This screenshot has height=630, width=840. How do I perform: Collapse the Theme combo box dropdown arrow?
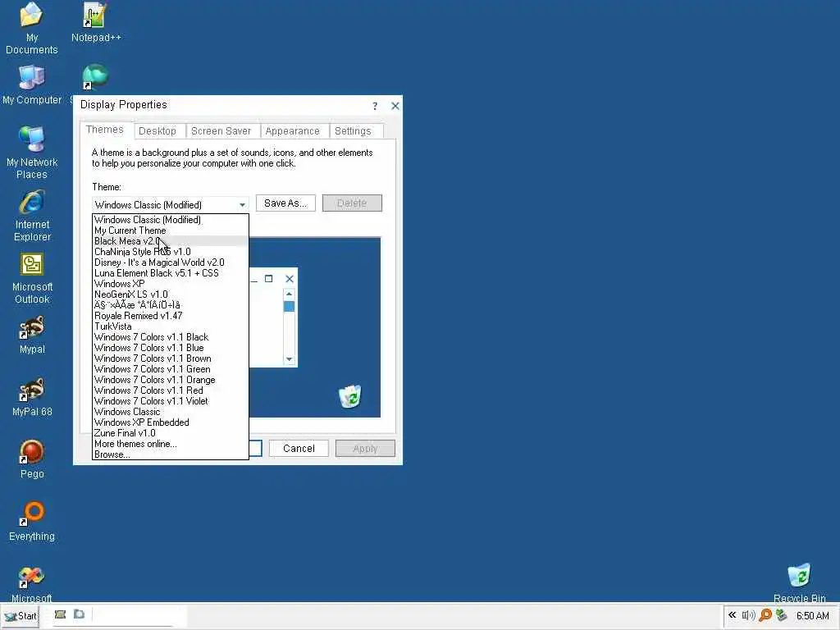[x=242, y=204]
